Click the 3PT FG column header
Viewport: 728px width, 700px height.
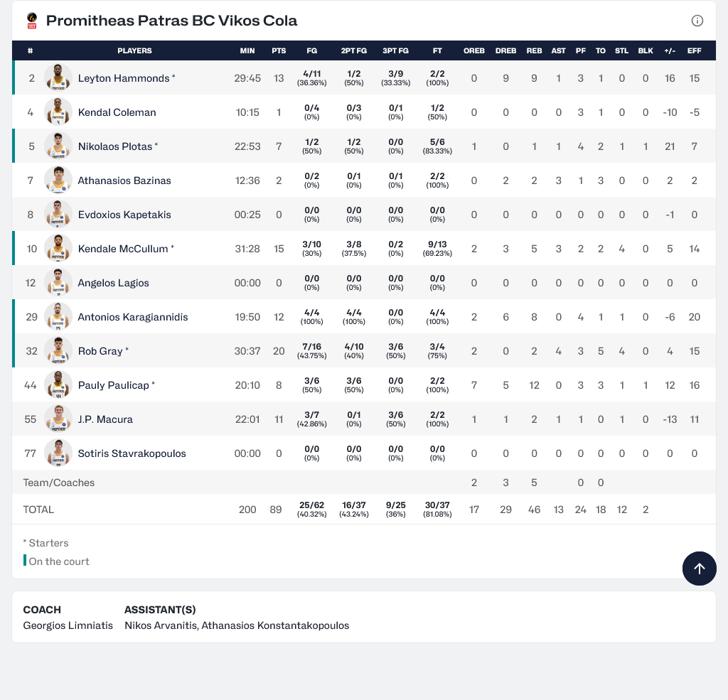click(x=395, y=50)
